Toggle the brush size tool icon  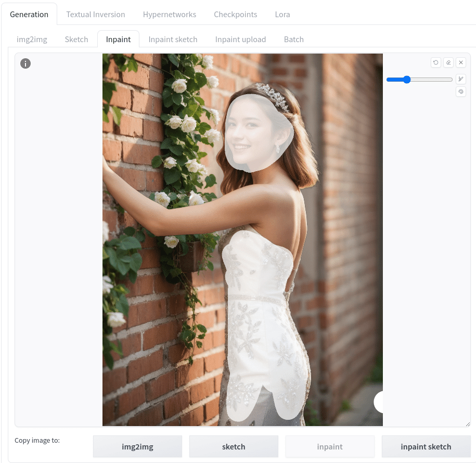click(461, 79)
